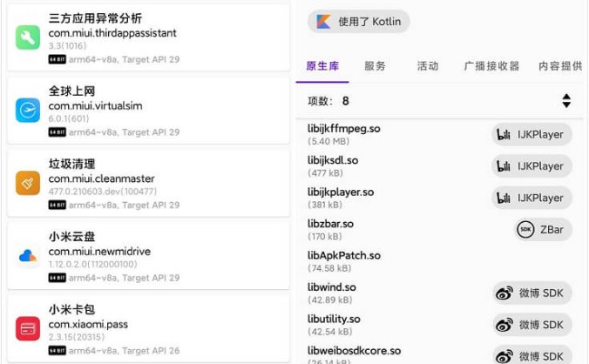Click the Kotlin logo icon
The image size is (589, 364).
coord(323,22)
